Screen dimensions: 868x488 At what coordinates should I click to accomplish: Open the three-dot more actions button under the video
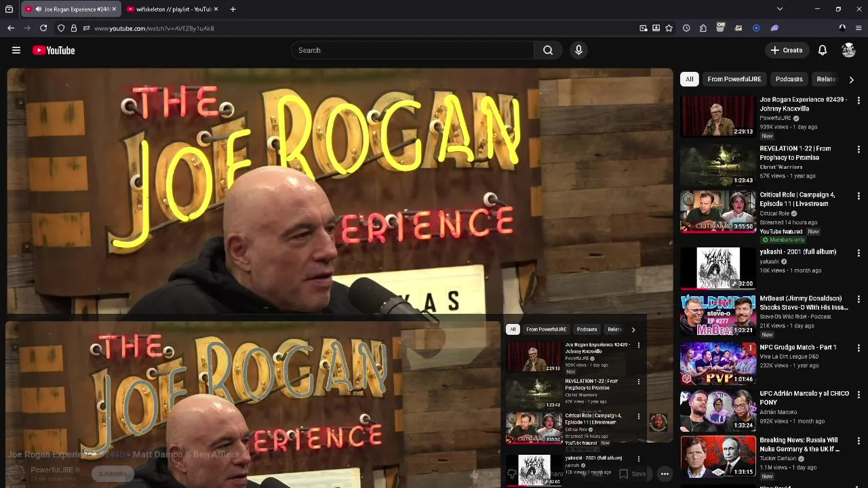[665, 474]
